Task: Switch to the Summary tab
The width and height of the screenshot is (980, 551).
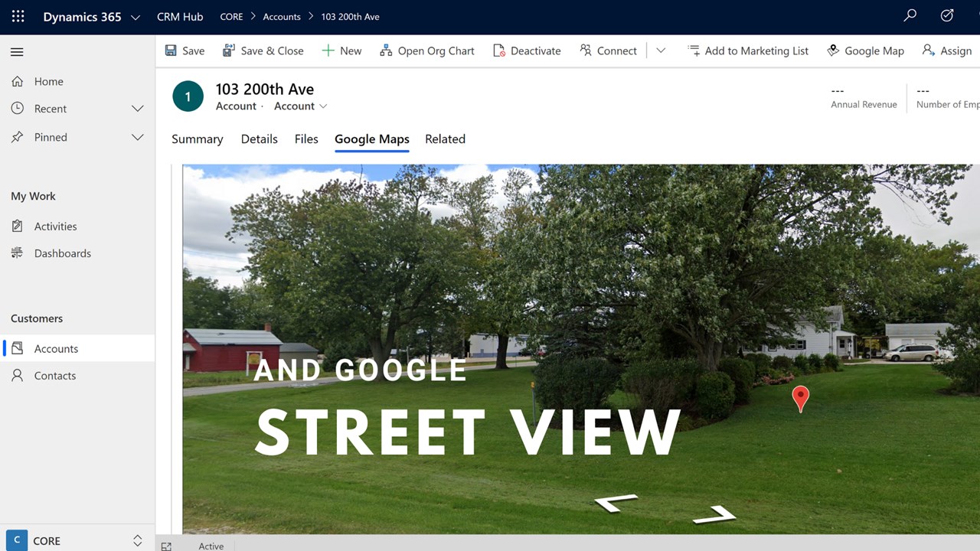Action: (198, 139)
